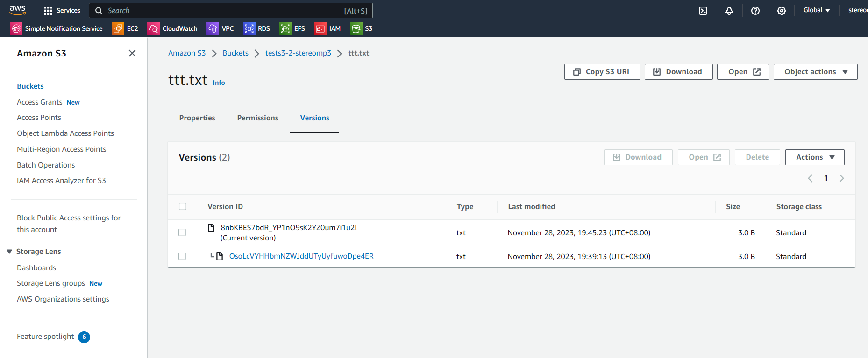Go to next page of versions
The width and height of the screenshot is (868, 358).
842,178
